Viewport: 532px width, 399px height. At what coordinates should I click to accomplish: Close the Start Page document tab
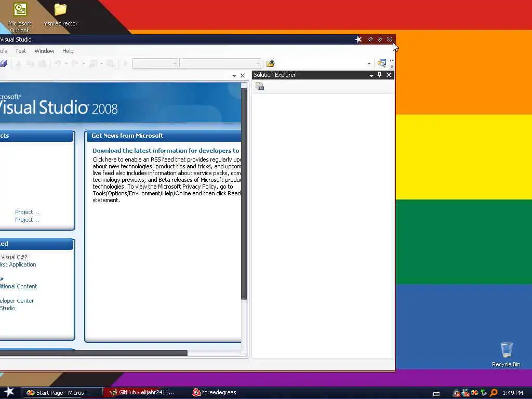click(243, 76)
